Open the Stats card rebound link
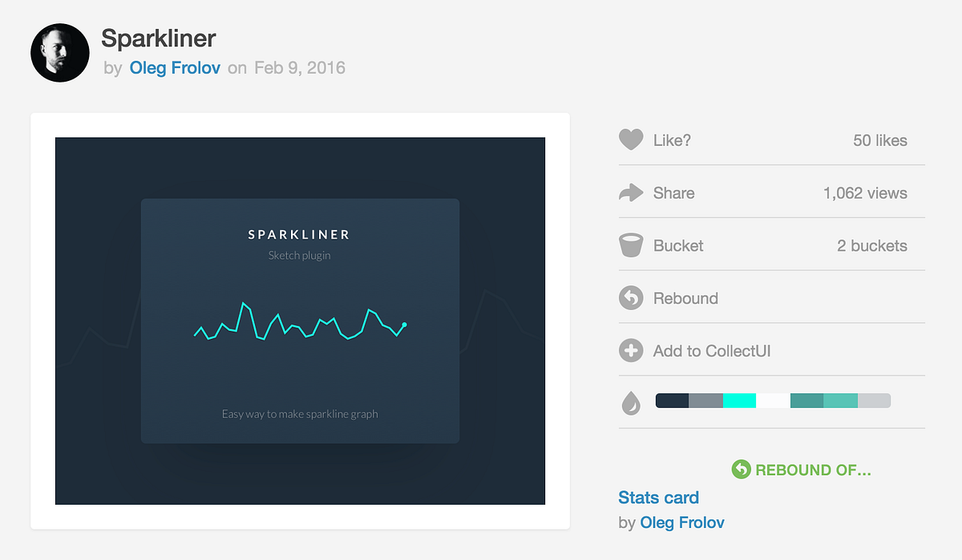Screen dimensions: 962x560 pyautogui.click(x=659, y=498)
